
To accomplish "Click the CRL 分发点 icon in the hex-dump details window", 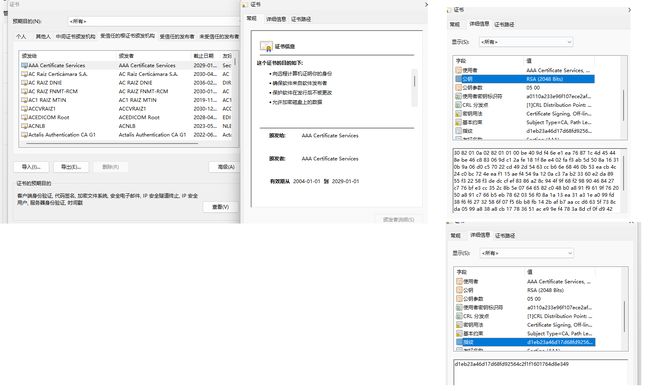I will [458, 105].
